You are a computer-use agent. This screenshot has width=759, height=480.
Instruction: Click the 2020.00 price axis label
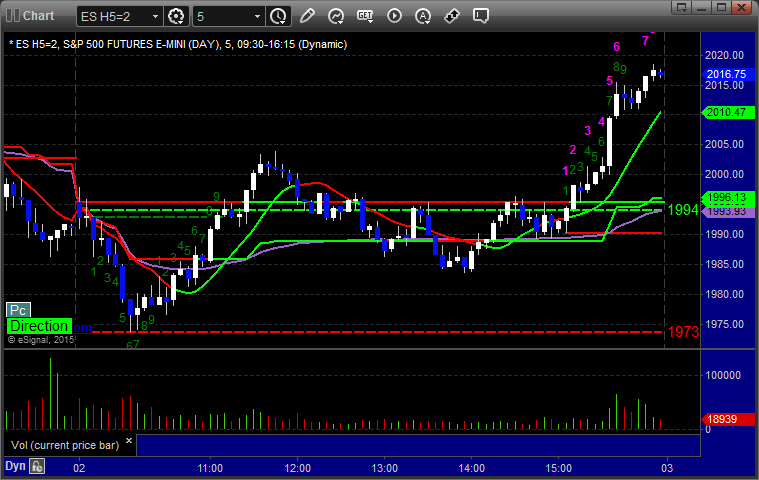724,55
